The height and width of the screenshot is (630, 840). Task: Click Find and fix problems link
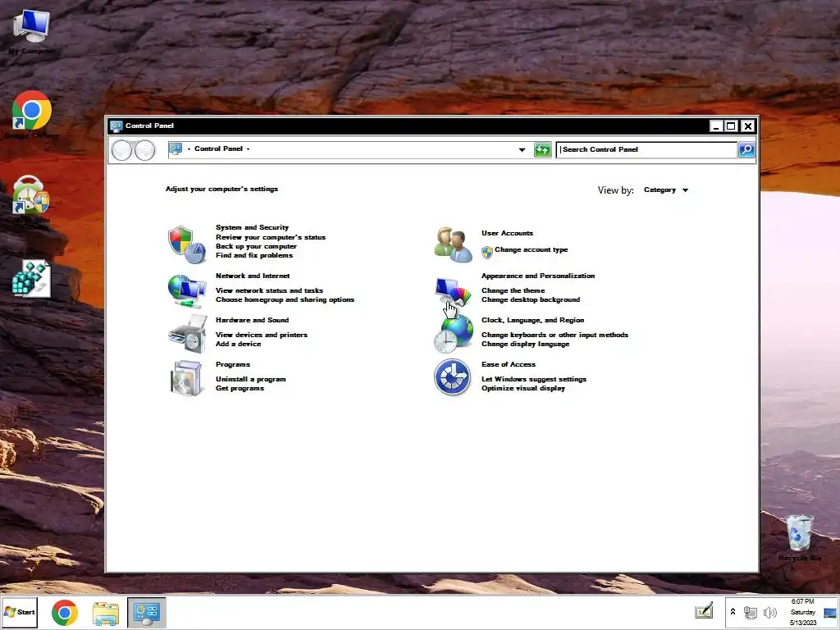coord(254,255)
